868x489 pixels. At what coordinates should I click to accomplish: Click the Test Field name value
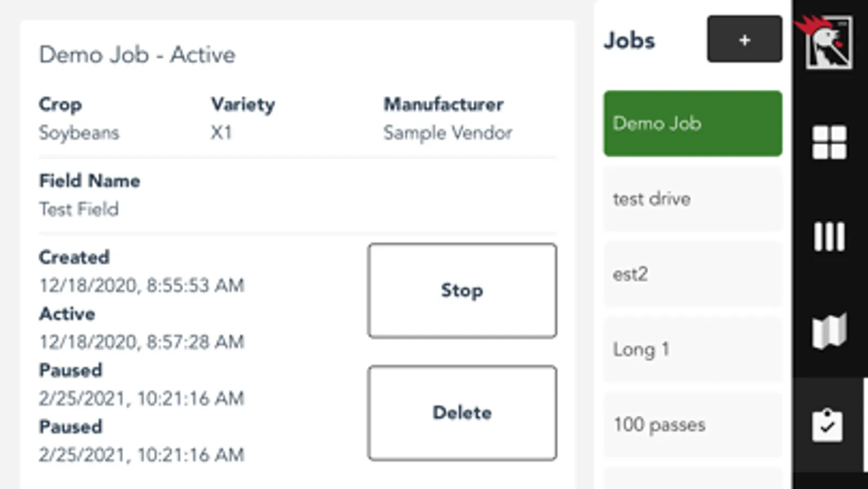click(x=79, y=209)
